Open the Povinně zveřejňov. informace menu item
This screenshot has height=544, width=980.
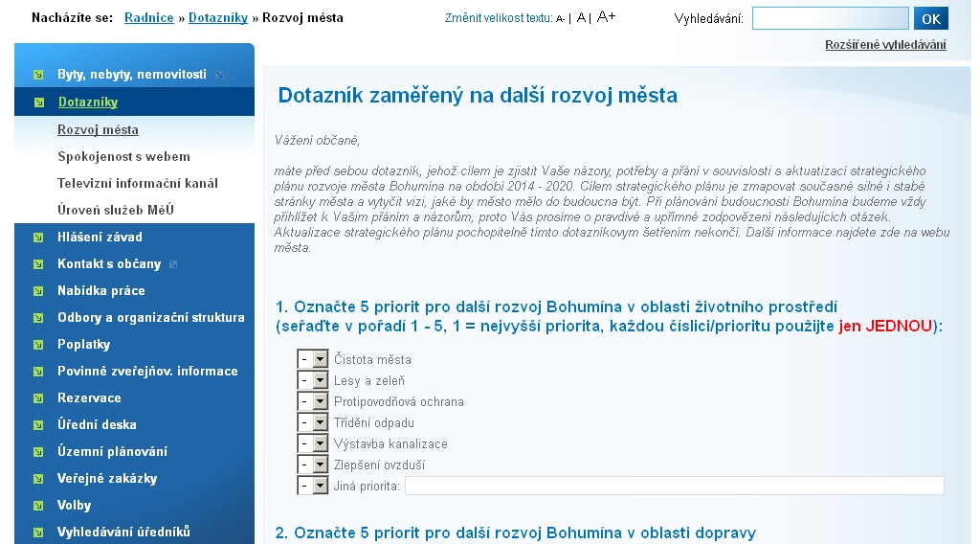(x=147, y=372)
